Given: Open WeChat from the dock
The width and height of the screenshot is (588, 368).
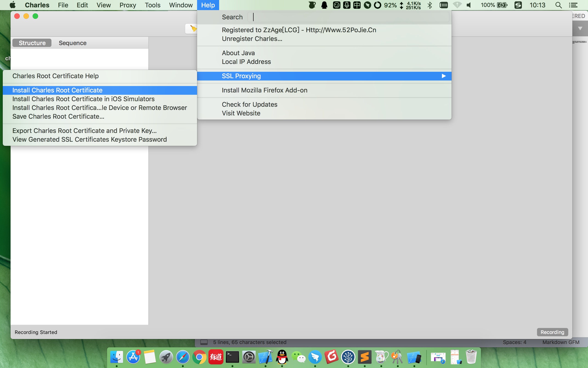Looking at the screenshot, I should pyautogui.click(x=298, y=357).
